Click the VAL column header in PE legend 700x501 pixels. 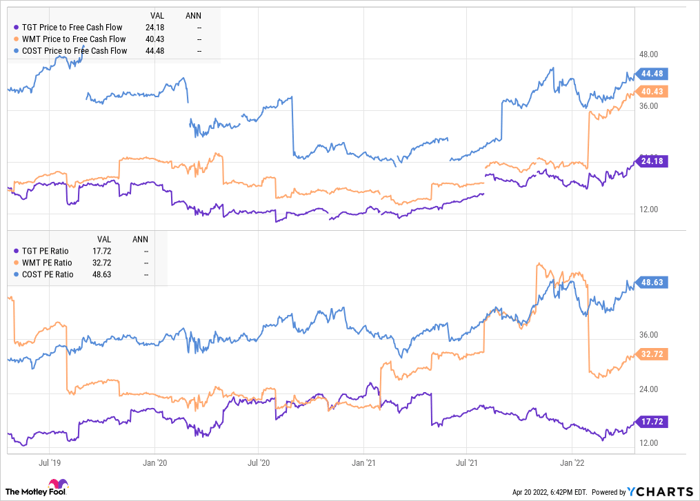pyautogui.click(x=105, y=239)
